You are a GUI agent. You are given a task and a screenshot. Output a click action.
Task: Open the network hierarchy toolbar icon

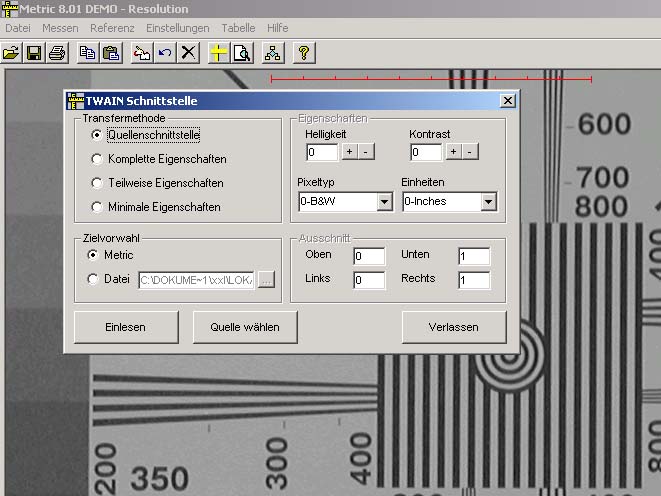[273, 53]
